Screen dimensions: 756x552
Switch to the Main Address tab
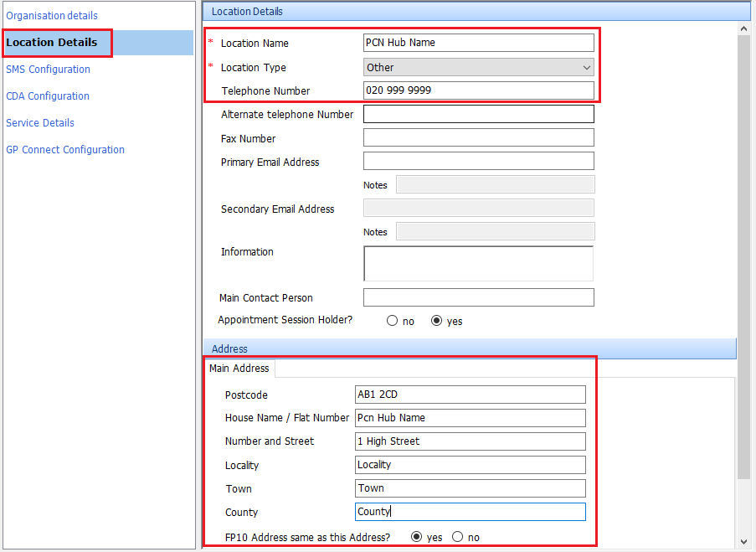pos(239,369)
